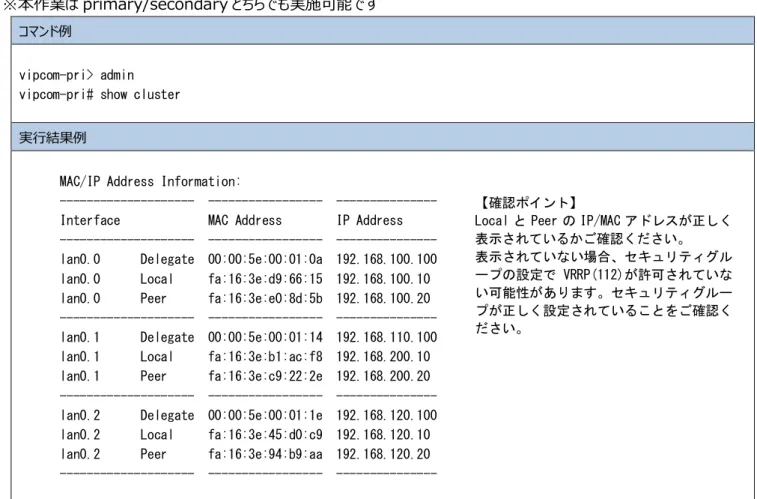Click 'Peer' in the lan0.2 group
Viewport: 757px width, 499px height.
pos(153,454)
